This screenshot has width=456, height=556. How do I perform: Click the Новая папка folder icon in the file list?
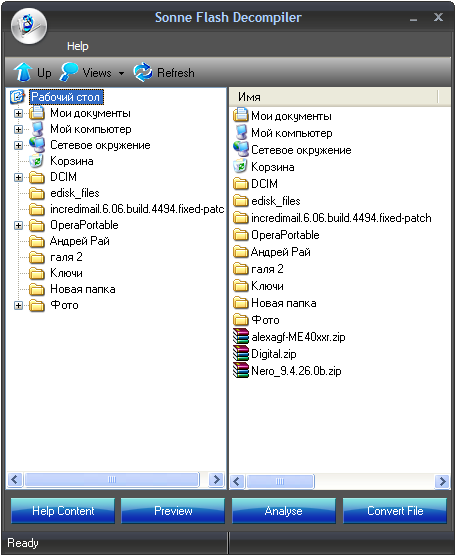coord(241,303)
